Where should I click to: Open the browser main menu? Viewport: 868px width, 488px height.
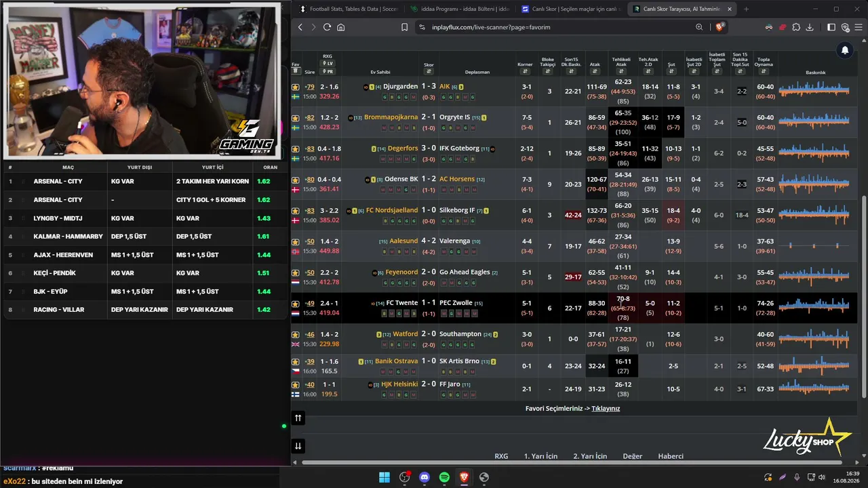[859, 27]
